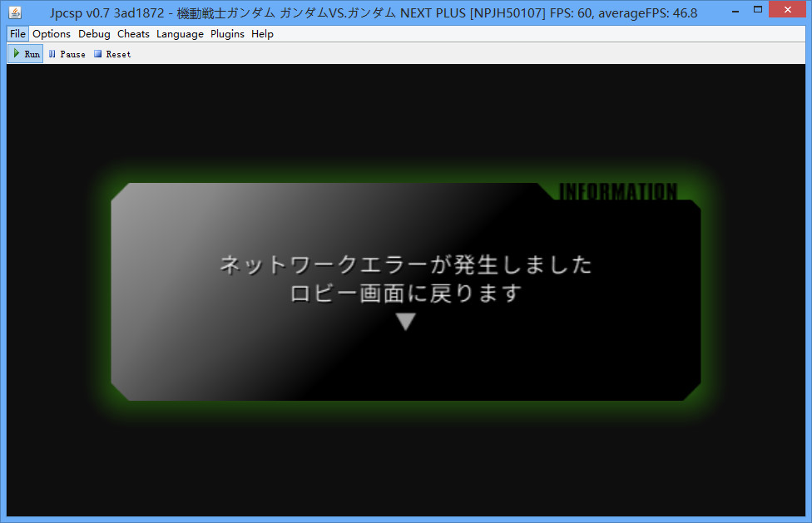This screenshot has height=523, width=812.
Task: Click the Run toolbar button
Action: (x=25, y=54)
